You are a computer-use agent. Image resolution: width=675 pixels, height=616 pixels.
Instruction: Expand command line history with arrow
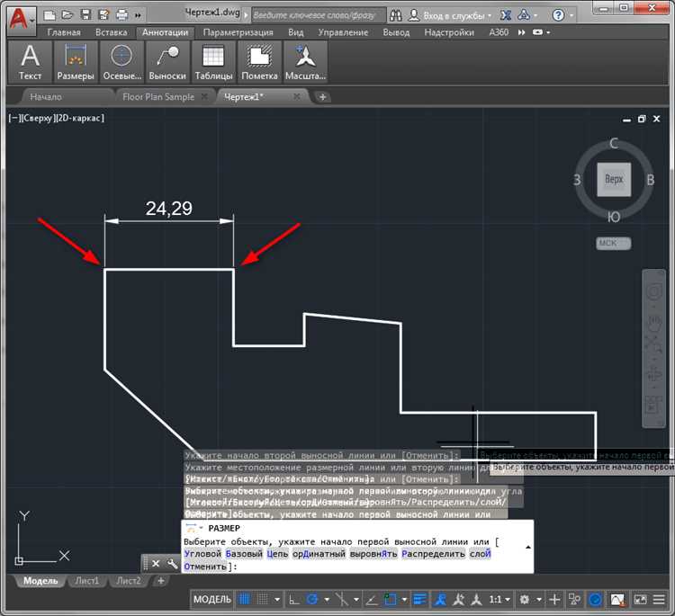tap(527, 547)
